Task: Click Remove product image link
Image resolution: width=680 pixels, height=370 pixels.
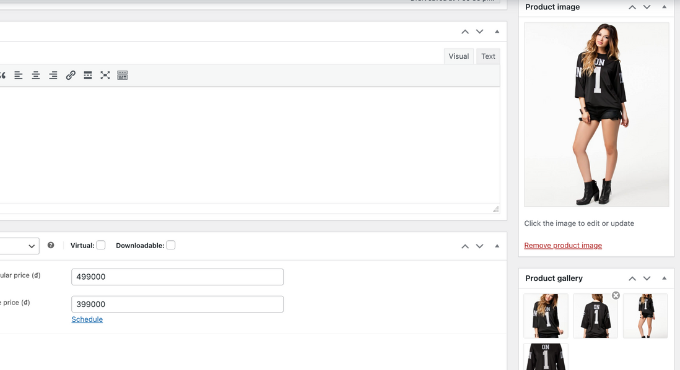Action: click(x=563, y=246)
